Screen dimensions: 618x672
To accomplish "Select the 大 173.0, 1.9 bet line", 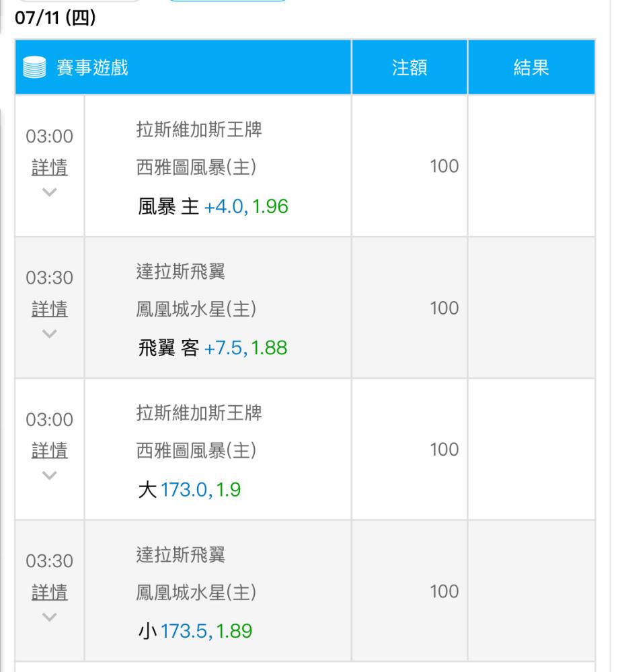I will click(189, 490).
